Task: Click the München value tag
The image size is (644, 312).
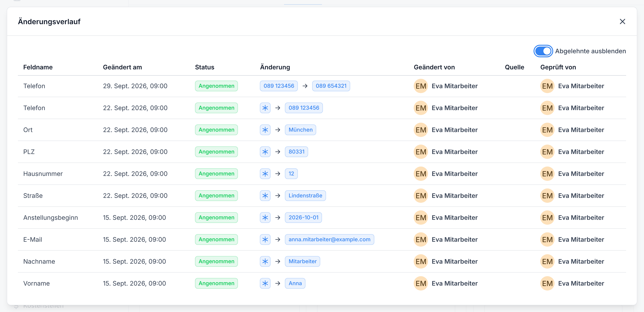Action: tap(301, 130)
